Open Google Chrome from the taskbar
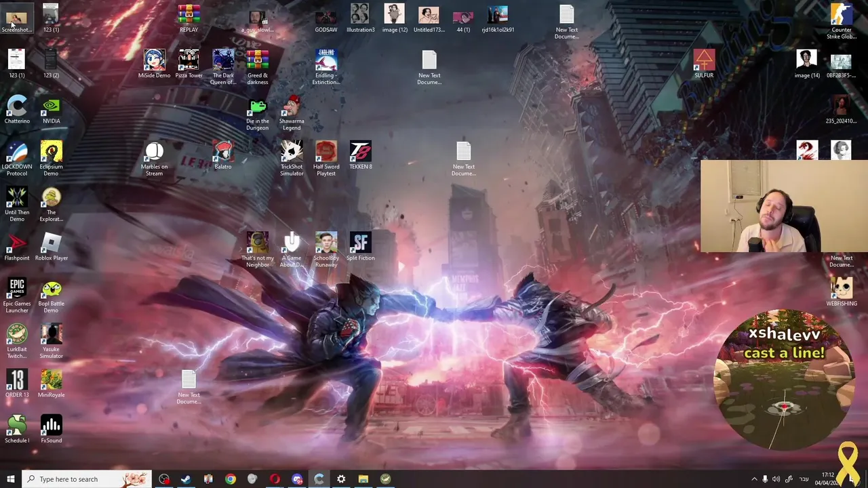The image size is (868, 488). tap(231, 479)
